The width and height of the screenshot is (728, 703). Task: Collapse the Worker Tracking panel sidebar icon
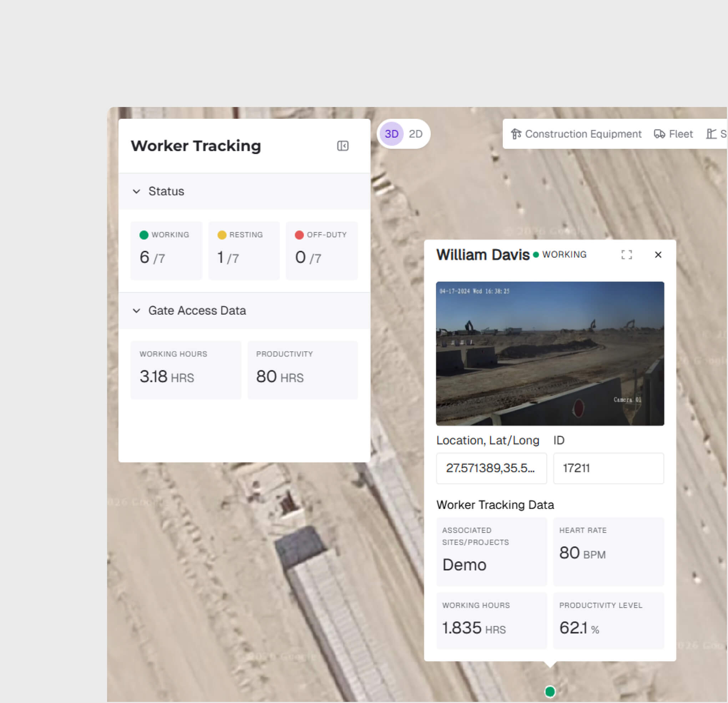tap(343, 146)
